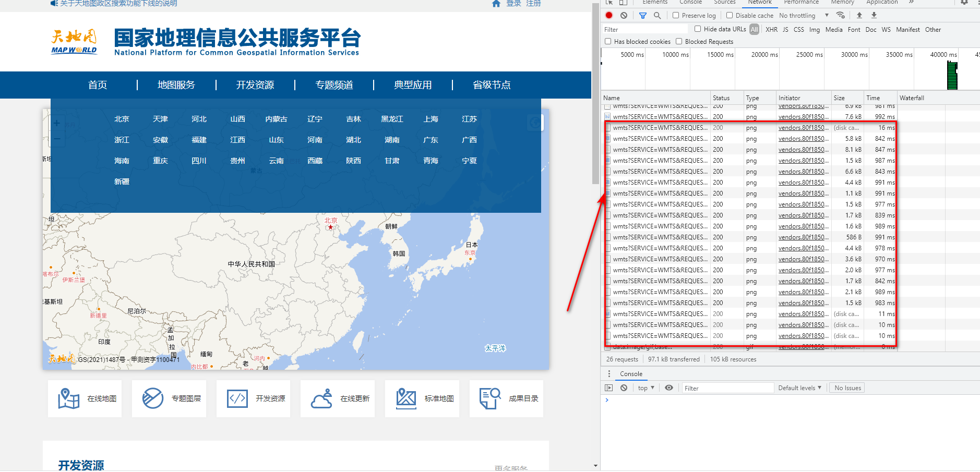Open network conditions (Wi-Fi) icon
This screenshot has width=980, height=472.
tap(841, 15)
